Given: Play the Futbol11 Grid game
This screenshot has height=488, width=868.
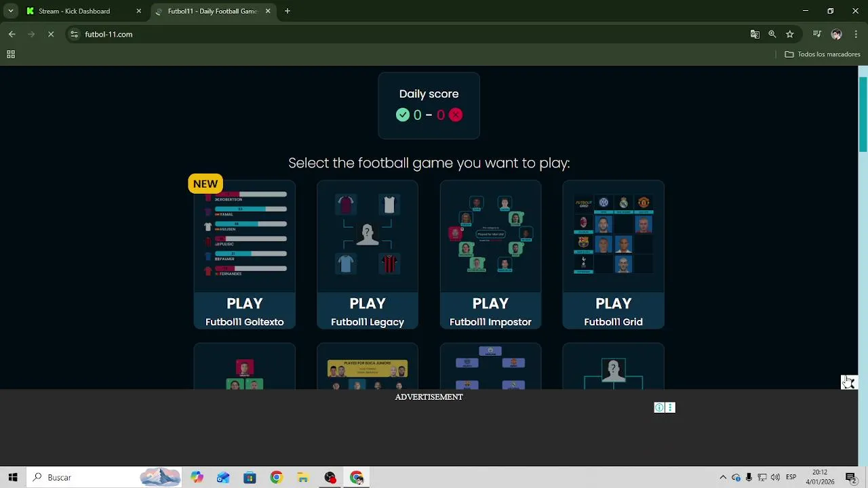Looking at the screenshot, I should pos(613,312).
